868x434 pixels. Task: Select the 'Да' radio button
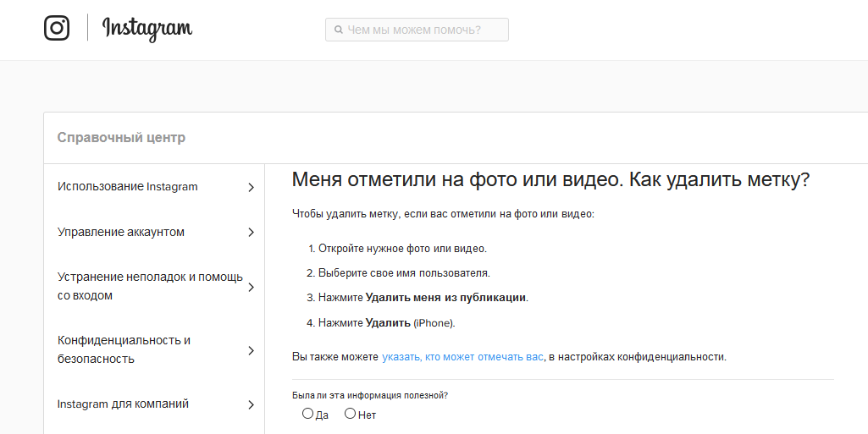pos(307,414)
